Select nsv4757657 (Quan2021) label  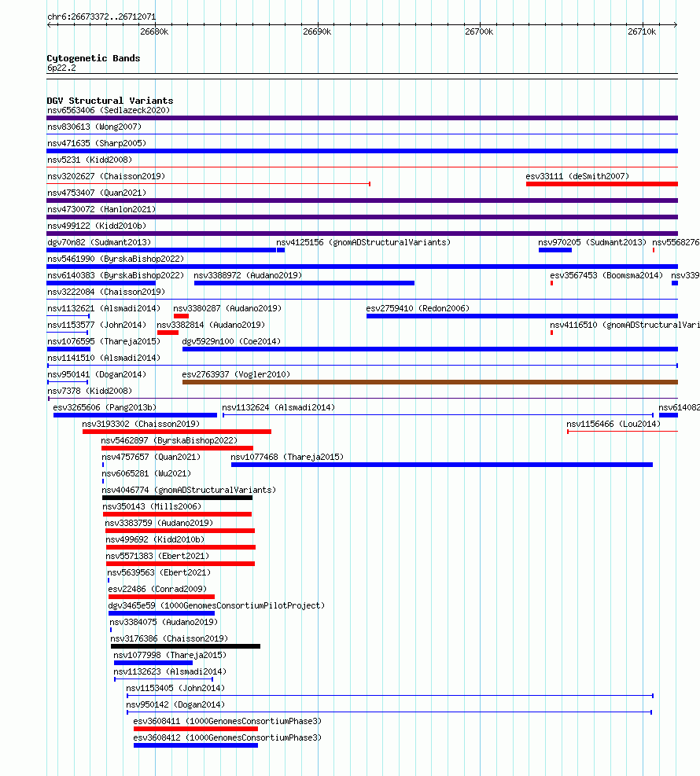151,458
